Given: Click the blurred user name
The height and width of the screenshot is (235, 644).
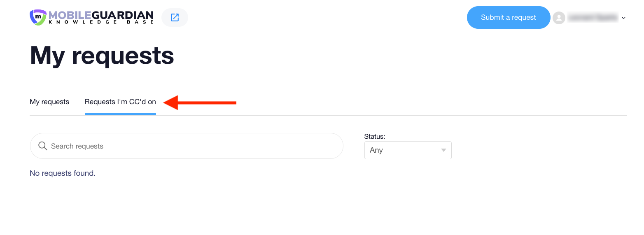Looking at the screenshot, I should (593, 18).
